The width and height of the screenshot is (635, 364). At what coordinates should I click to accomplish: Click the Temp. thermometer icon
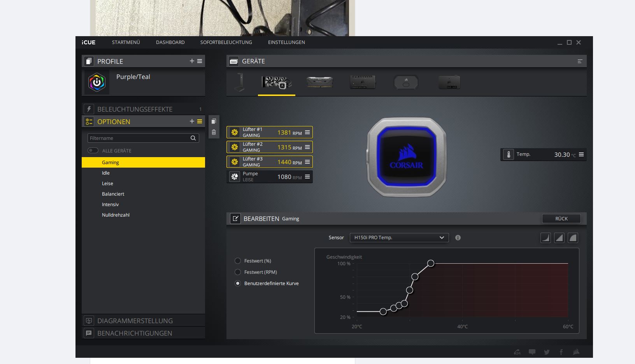(x=509, y=154)
